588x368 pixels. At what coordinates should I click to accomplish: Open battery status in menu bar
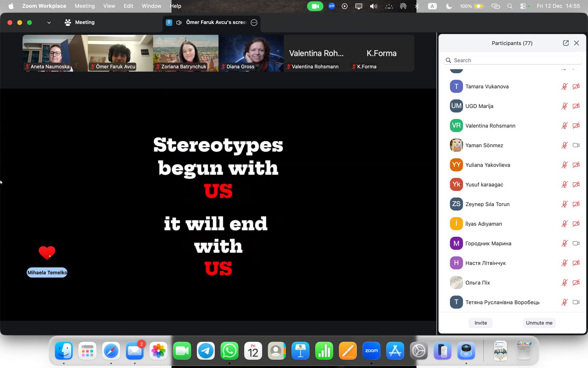472,6
